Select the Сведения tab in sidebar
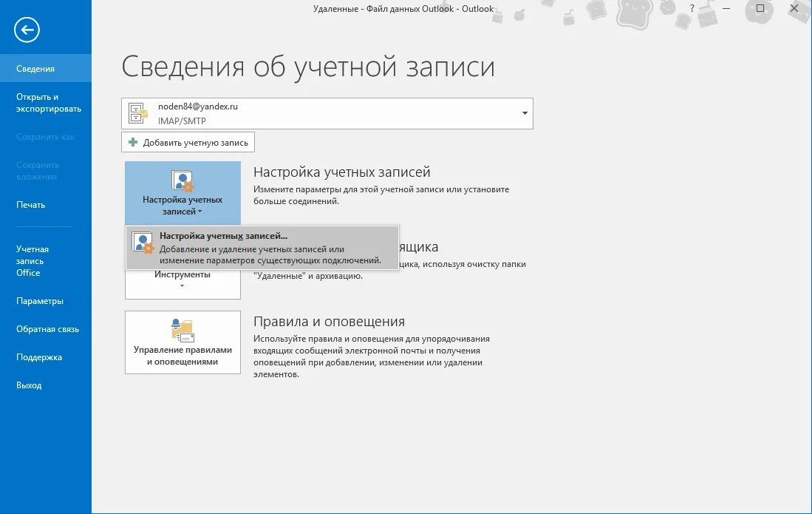The width and height of the screenshot is (812, 514). click(46, 68)
